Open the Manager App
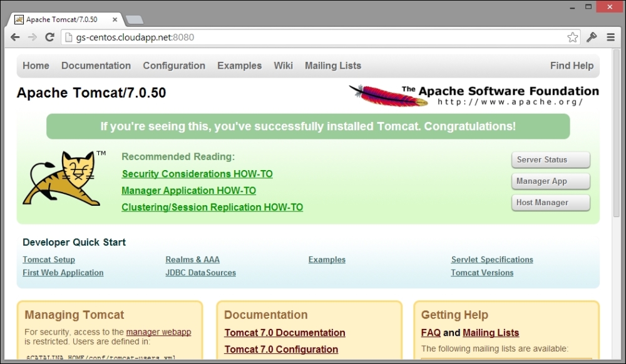Viewport: 626px width, 364px height. click(550, 181)
